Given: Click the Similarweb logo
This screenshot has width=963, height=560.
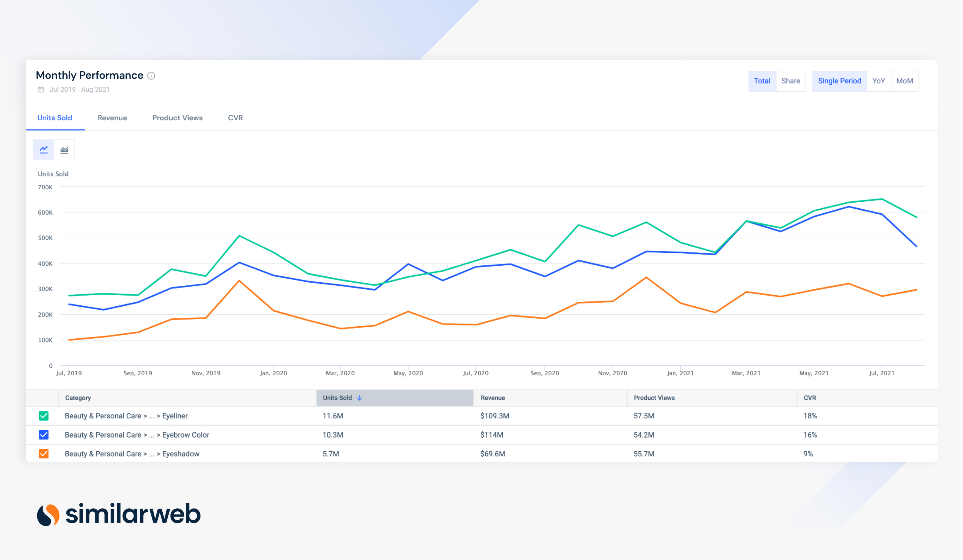Looking at the screenshot, I should [118, 514].
